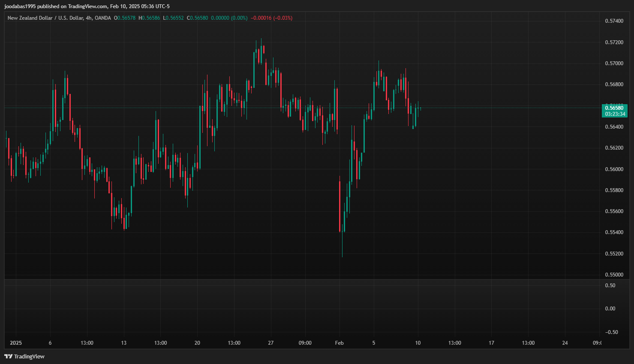
Task: Click the 0.55000 price axis label
Action: (x=614, y=275)
